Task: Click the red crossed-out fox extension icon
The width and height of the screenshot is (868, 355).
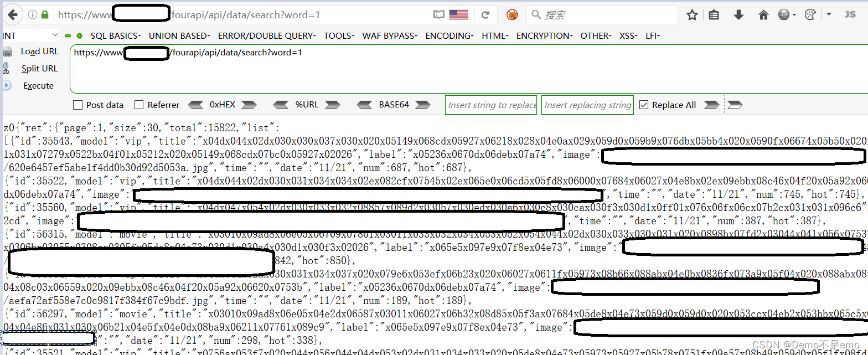Action: pyautogui.click(x=512, y=15)
